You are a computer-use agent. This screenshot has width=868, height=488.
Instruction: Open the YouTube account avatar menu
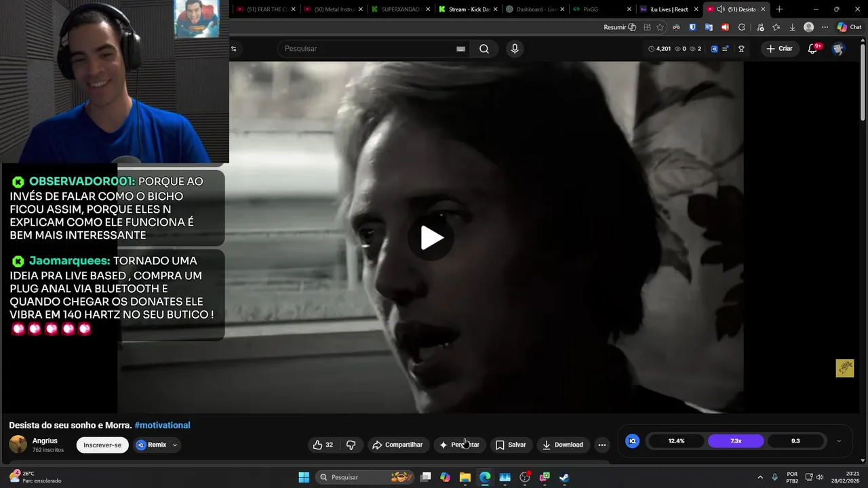[x=838, y=49]
